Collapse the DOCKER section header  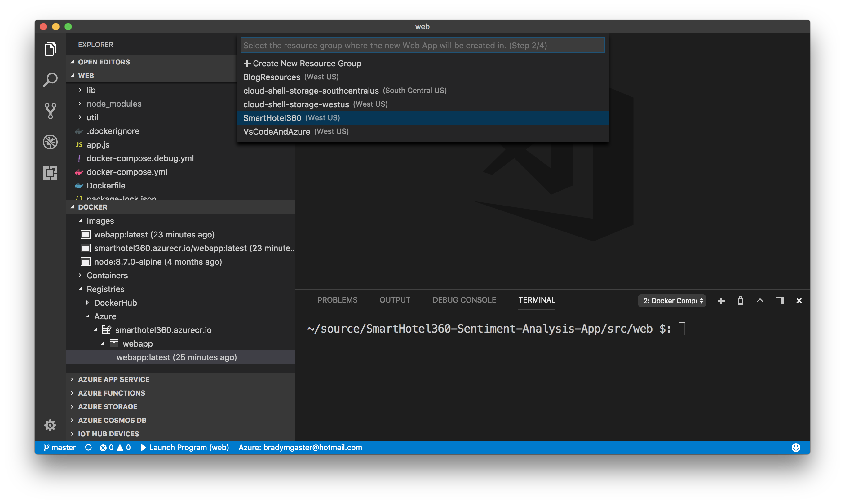click(92, 207)
